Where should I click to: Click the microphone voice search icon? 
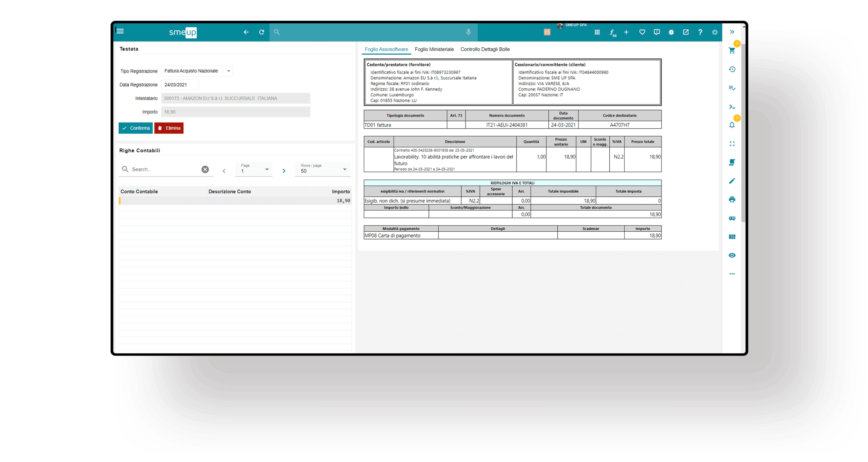(468, 32)
